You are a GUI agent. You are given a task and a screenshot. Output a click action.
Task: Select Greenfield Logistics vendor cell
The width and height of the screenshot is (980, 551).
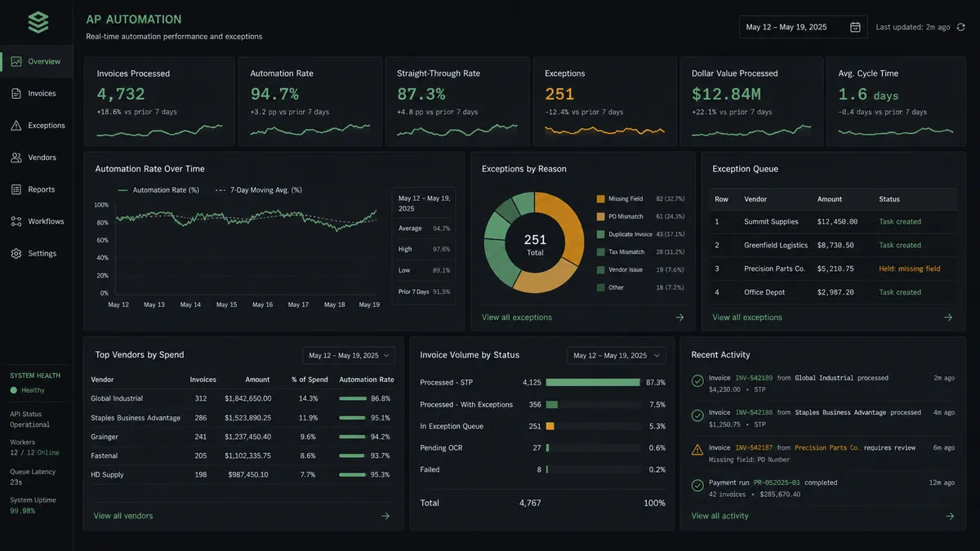point(776,245)
